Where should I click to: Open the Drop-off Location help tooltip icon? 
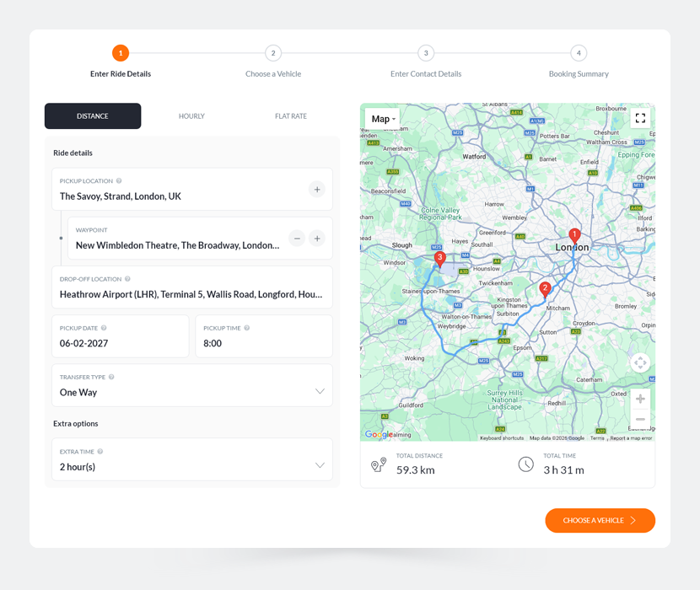pos(127,279)
